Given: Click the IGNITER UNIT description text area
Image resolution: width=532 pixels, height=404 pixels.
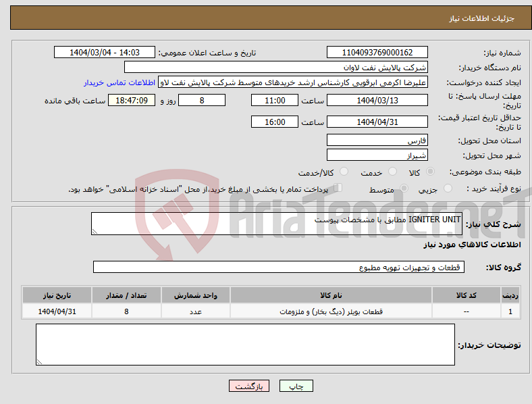Looking at the screenshot, I should coord(277,224).
